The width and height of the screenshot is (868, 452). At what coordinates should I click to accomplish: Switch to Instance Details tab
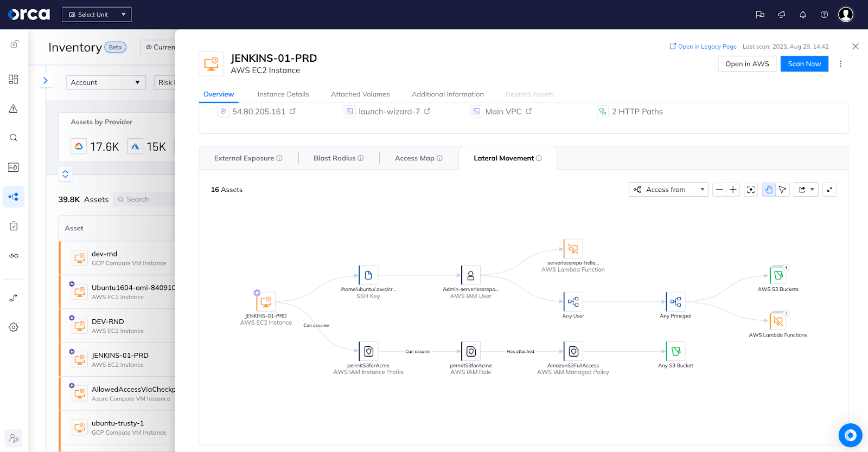click(283, 94)
